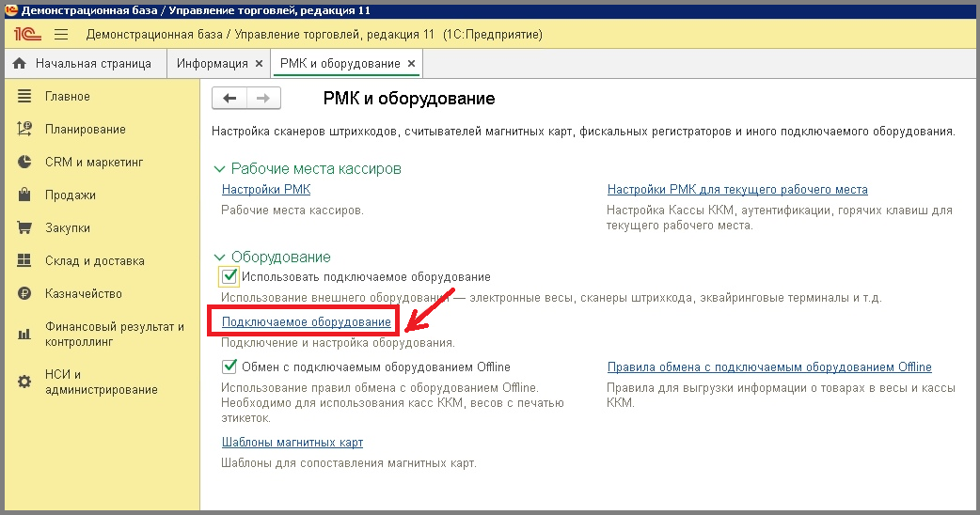
Task: Click the Планирование section icon
Action: point(24,129)
